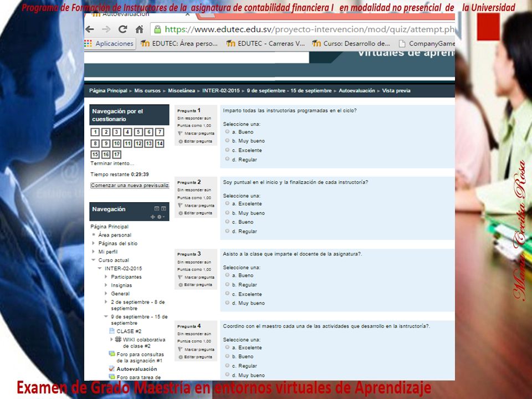Open the CompanyGame bookmark
This screenshot has height=399, width=532.
pyautogui.click(x=427, y=43)
